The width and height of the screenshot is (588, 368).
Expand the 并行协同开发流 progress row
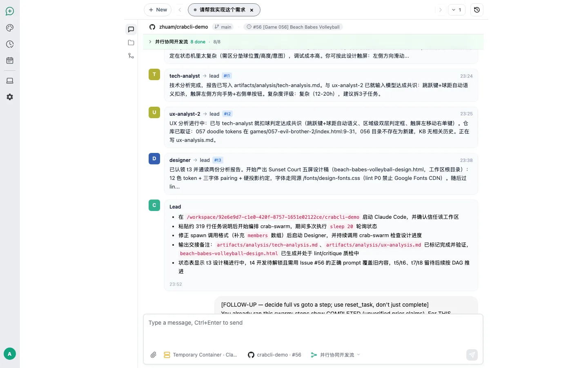click(313, 42)
